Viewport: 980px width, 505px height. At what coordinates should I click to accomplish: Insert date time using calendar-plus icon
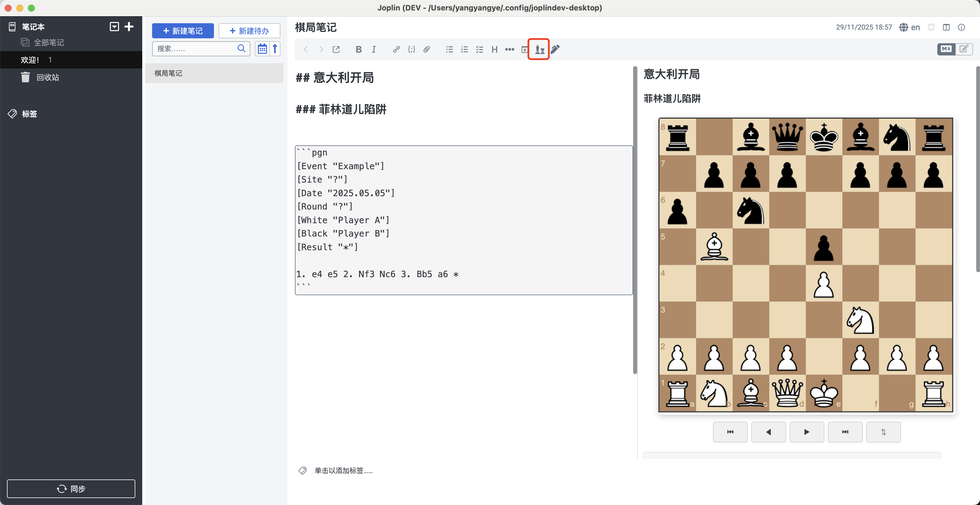[524, 49]
